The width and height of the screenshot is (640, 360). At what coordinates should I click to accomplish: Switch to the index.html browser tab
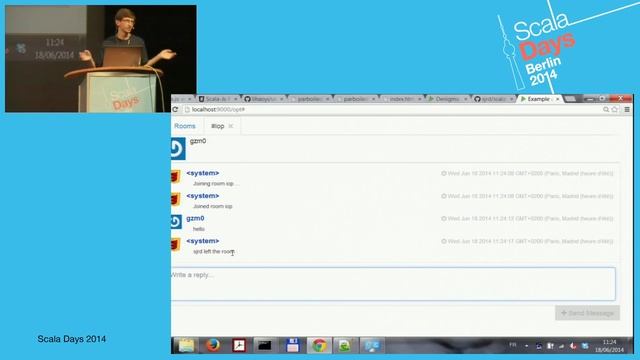tap(401, 99)
